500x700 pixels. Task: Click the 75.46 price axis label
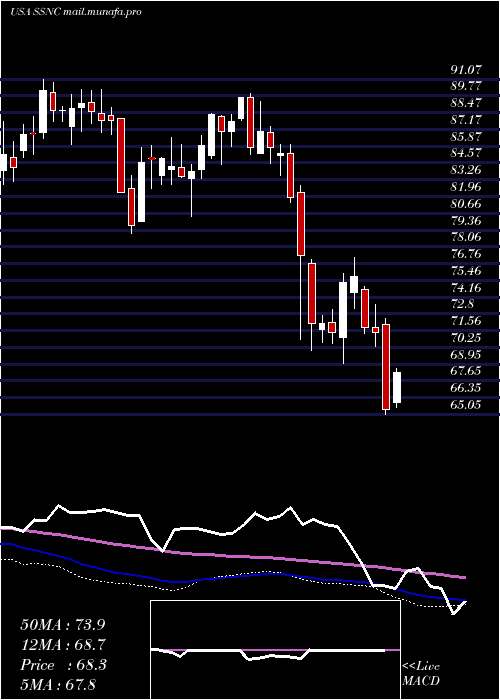(466, 271)
